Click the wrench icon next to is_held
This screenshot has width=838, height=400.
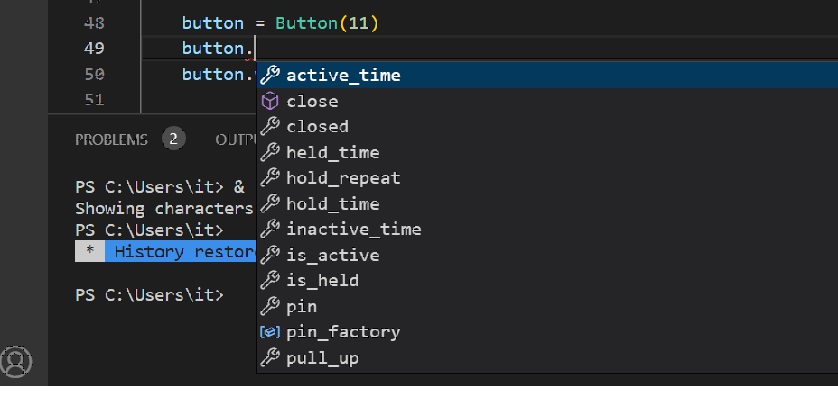click(x=270, y=280)
